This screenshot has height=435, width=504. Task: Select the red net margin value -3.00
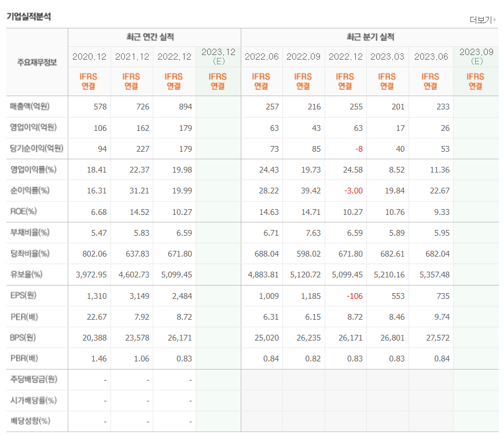[353, 191]
